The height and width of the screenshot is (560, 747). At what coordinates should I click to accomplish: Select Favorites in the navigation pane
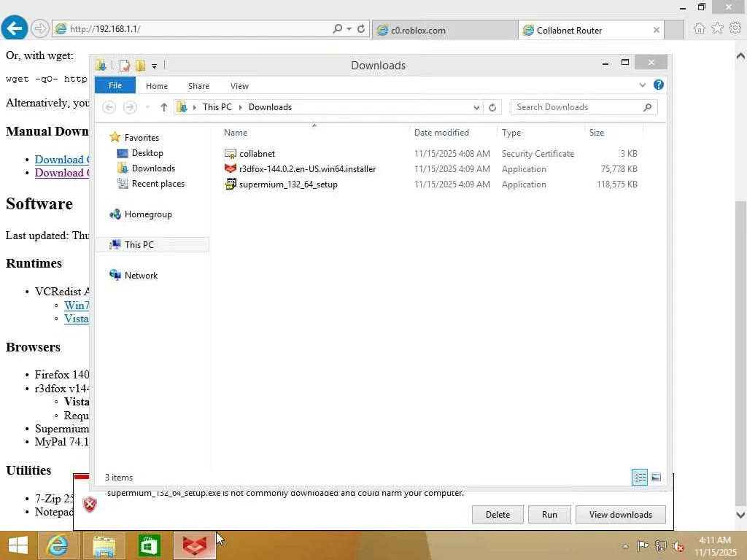tap(142, 138)
